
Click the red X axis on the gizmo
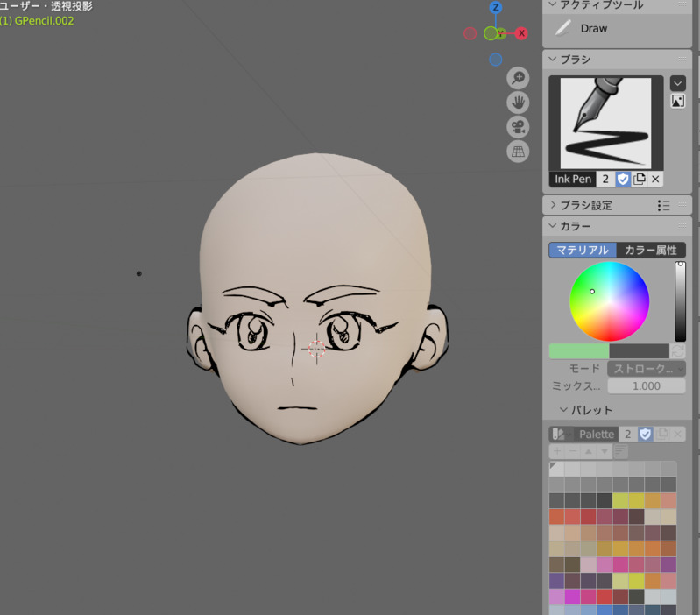tap(521, 33)
